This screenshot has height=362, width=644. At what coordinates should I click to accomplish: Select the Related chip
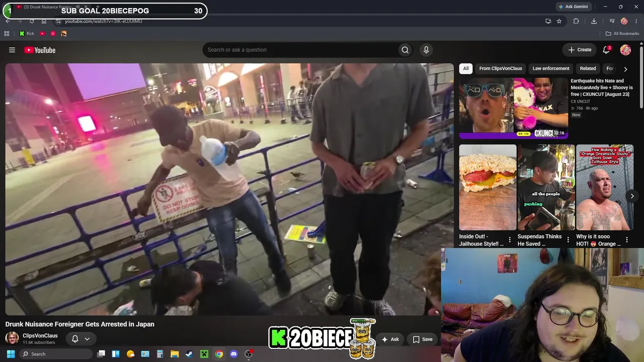(588, 68)
